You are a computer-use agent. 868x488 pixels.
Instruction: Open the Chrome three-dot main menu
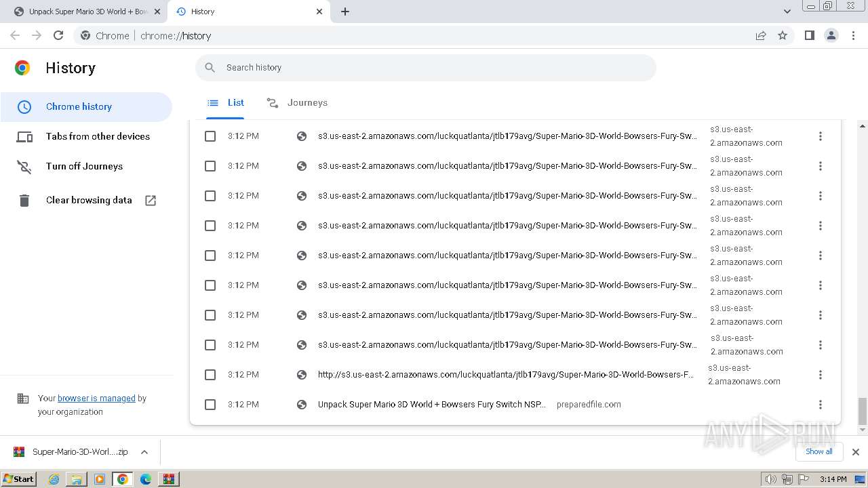(x=854, y=35)
